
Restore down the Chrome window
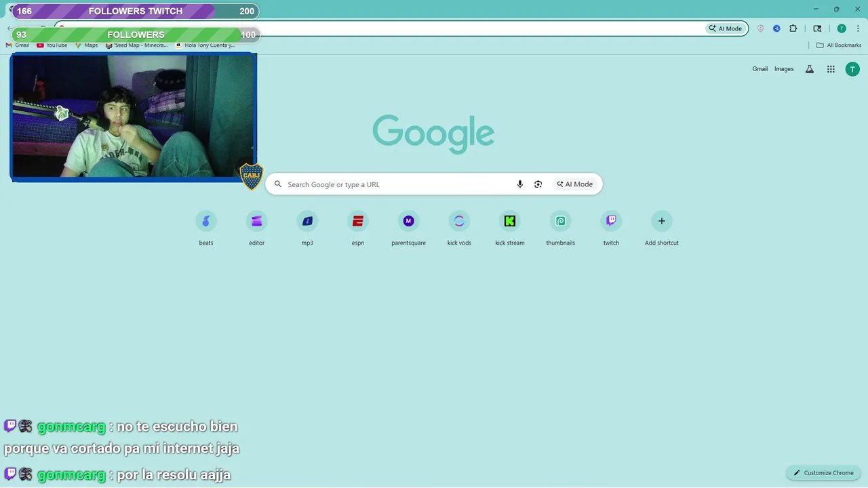tap(836, 9)
